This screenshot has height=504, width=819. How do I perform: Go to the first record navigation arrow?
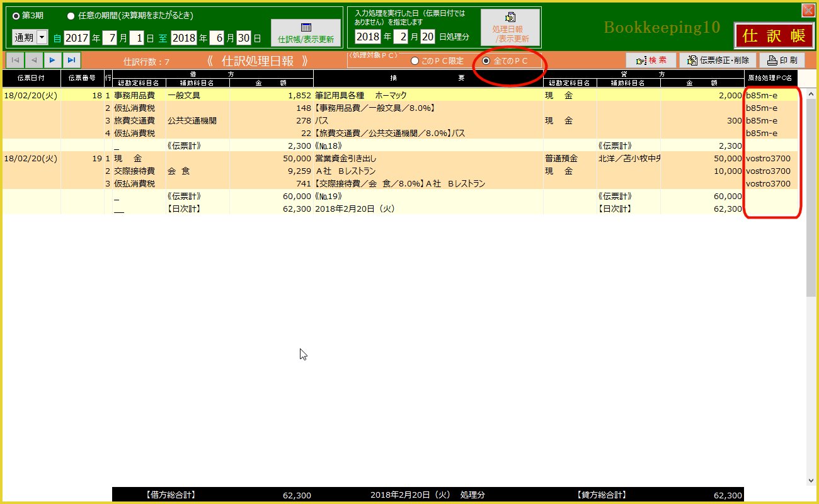[14, 60]
